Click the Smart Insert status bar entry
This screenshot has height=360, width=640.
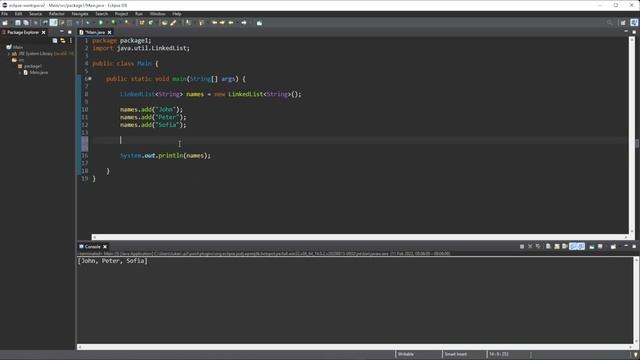coord(456,354)
